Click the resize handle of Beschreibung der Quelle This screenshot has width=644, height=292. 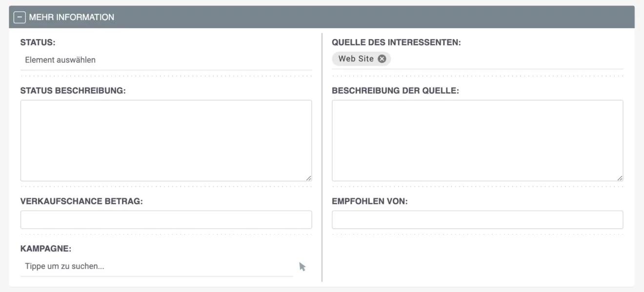click(x=621, y=178)
